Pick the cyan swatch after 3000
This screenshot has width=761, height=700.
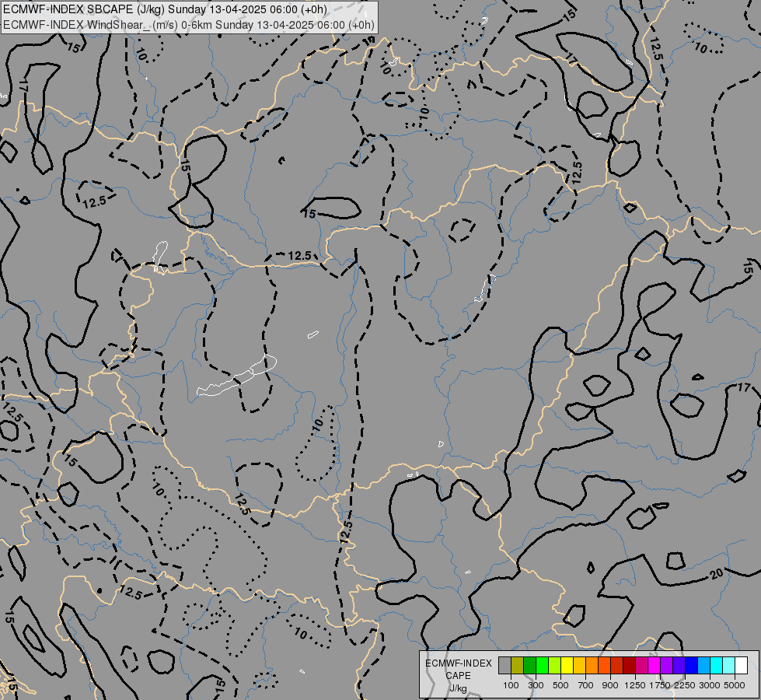pyautogui.click(x=717, y=666)
